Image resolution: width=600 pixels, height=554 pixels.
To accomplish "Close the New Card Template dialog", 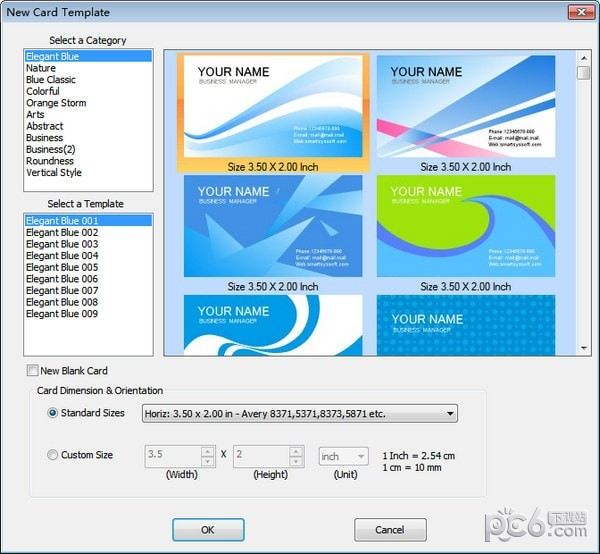I will point(576,12).
